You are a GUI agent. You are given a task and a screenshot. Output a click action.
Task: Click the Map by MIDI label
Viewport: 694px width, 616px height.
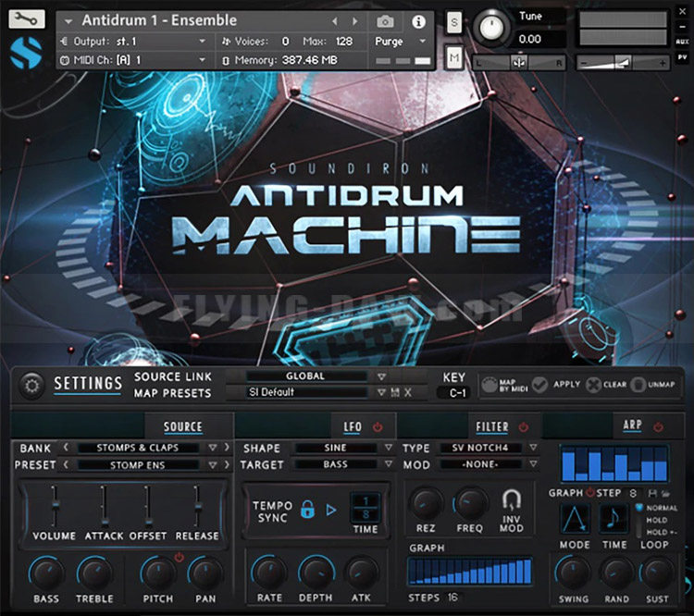pyautogui.click(x=514, y=385)
